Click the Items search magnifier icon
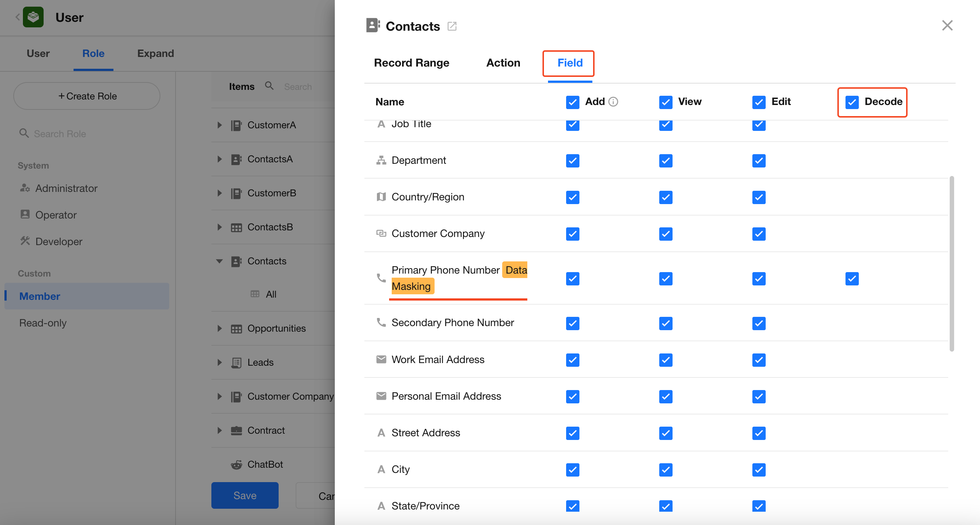Image resolution: width=980 pixels, height=525 pixels. coord(269,86)
